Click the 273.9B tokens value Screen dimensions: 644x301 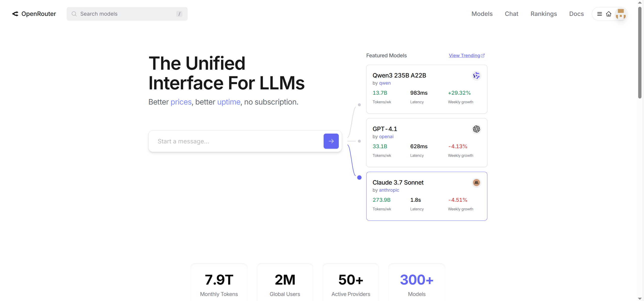pos(381,200)
